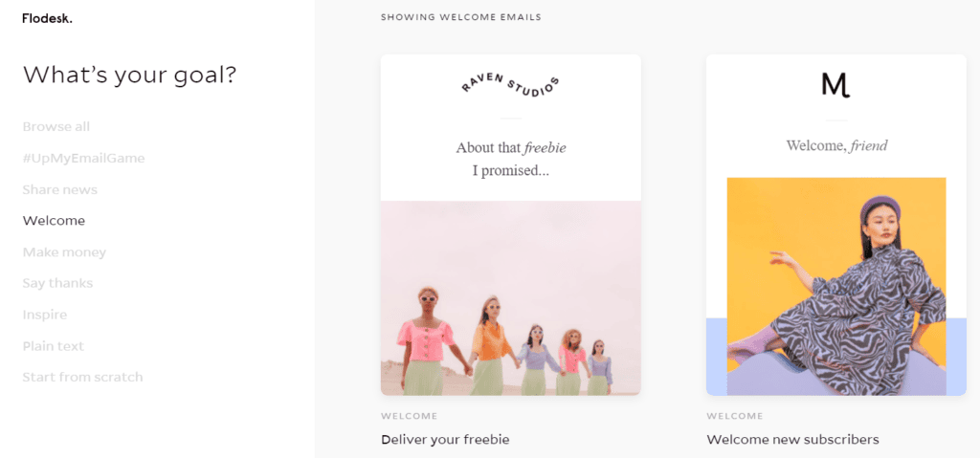Click the M monogram logo

pyautogui.click(x=836, y=85)
